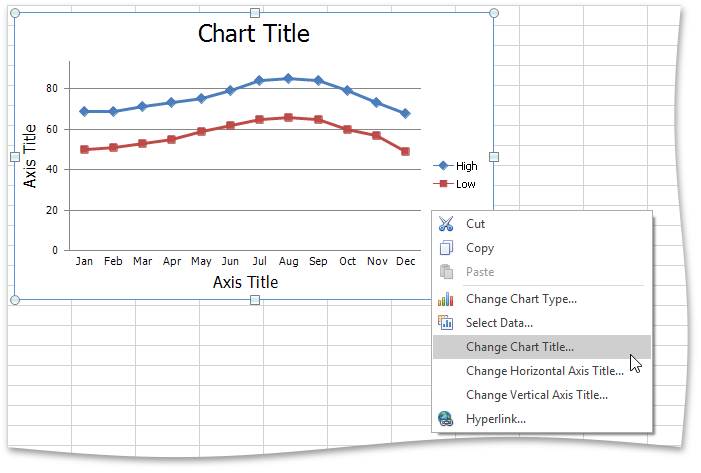Click the Hyperlink globe icon
The height and width of the screenshot is (473, 701).
click(446, 419)
